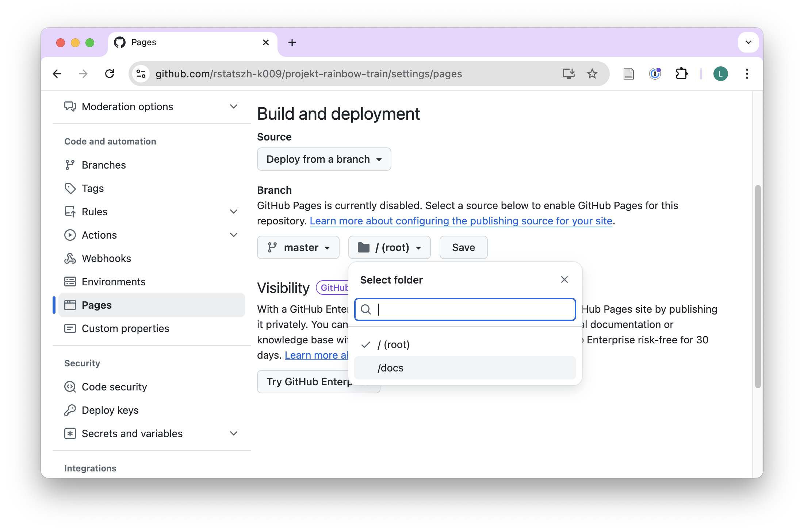Open the tab search dropdown arrow

tap(748, 42)
